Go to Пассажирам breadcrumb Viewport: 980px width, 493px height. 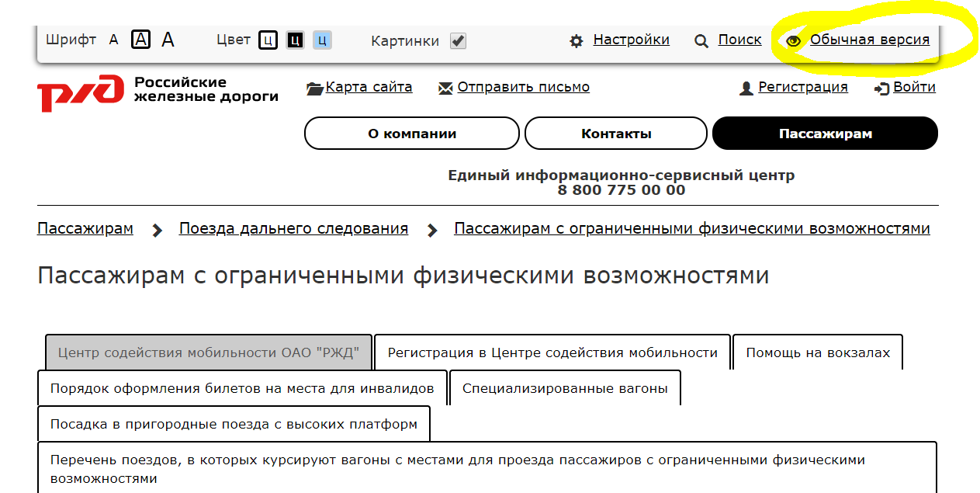pyautogui.click(x=85, y=228)
